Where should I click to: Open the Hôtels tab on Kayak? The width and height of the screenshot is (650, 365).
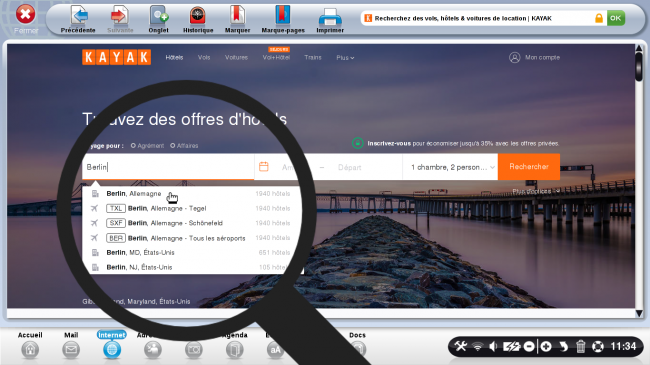[174, 57]
